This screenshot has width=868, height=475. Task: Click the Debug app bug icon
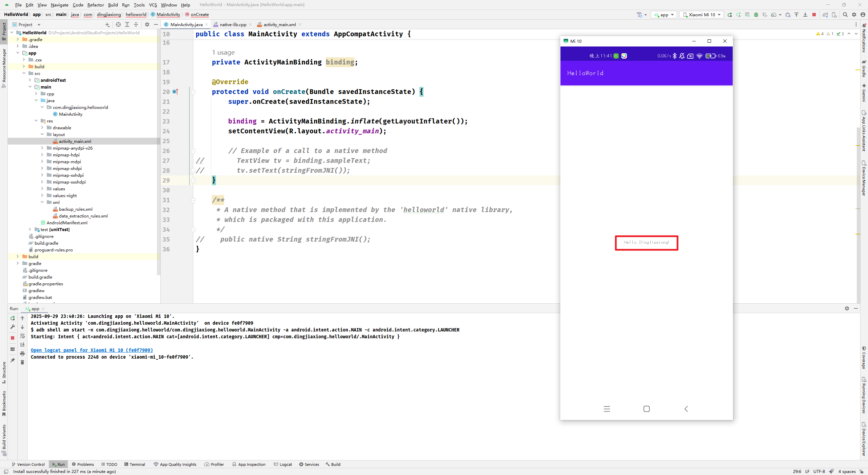(x=756, y=15)
